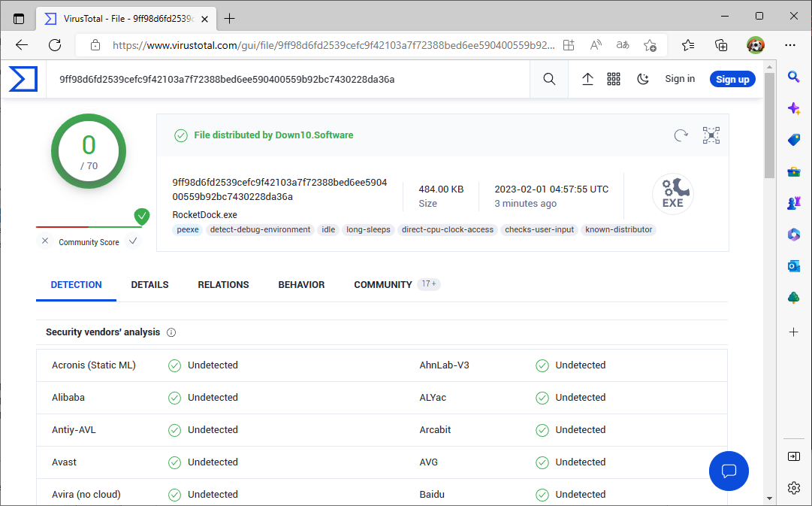Click the browser address bar URL
The image size is (812, 506).
tap(333, 45)
